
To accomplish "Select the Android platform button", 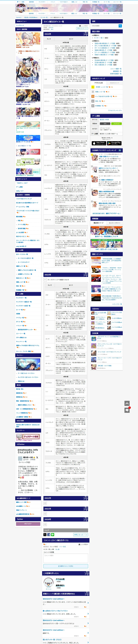I will click(117, 124).
